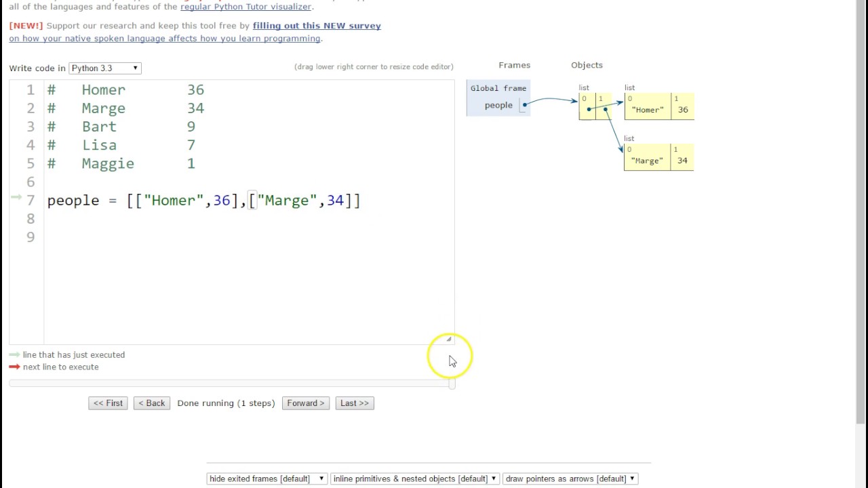This screenshot has width=868, height=488.
Task: Click the code editor resize corner handle
Action: 448,340
